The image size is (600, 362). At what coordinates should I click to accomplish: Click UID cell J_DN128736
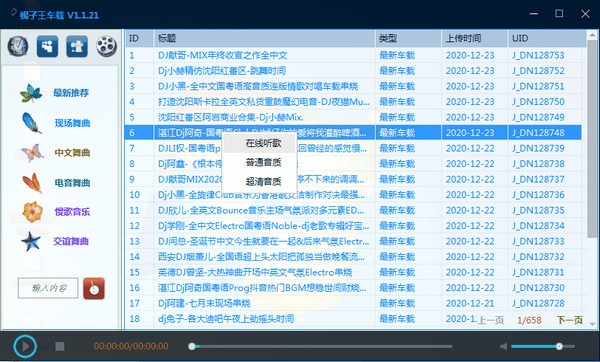[538, 195]
